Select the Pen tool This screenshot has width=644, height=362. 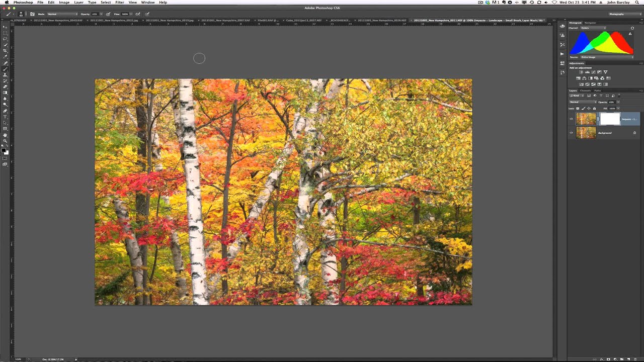click(x=5, y=111)
